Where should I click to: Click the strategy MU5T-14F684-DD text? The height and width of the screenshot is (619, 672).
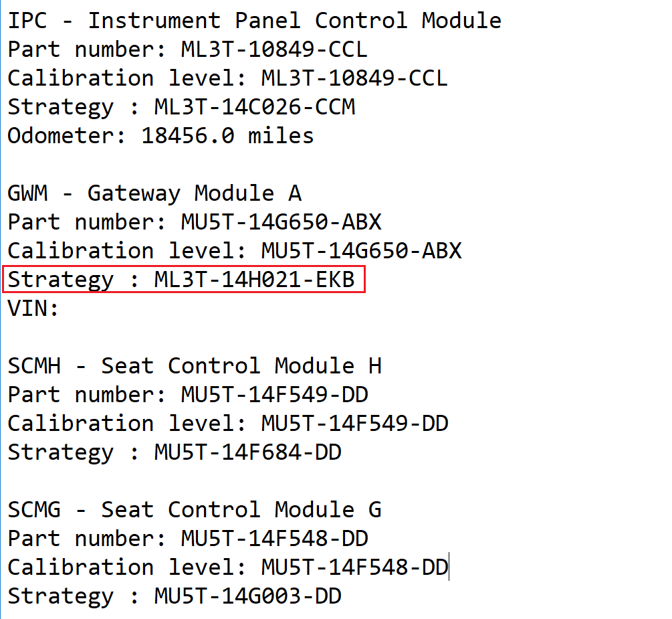[247, 452]
